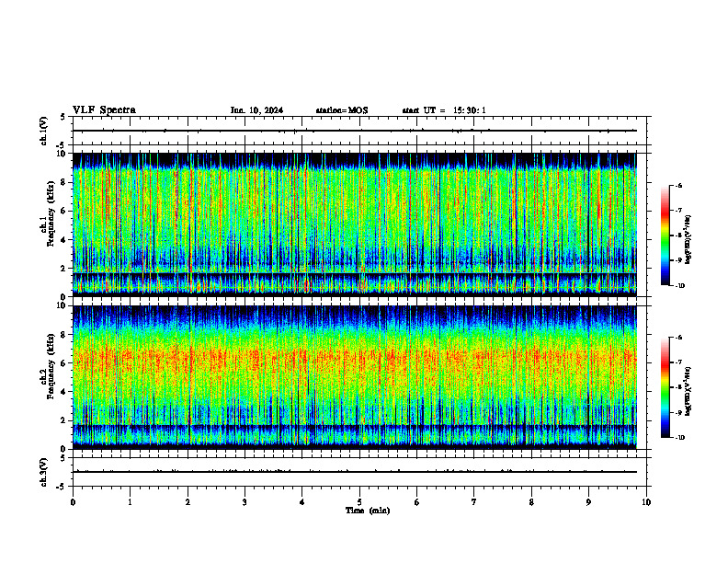This screenshot has width=728, height=563.
Task: Click the "-10" label on ch.2 colorbar
Action: (x=679, y=438)
